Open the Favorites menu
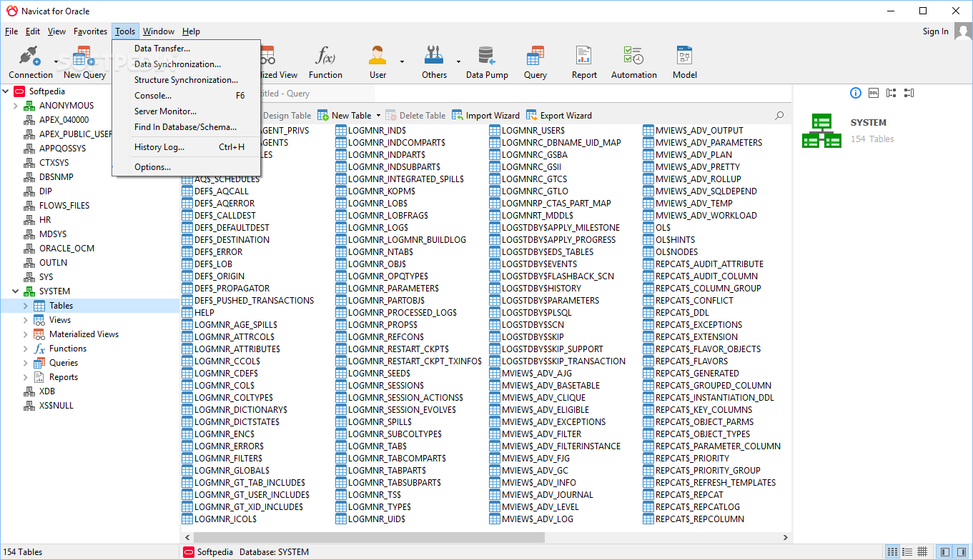973x560 pixels. point(91,31)
